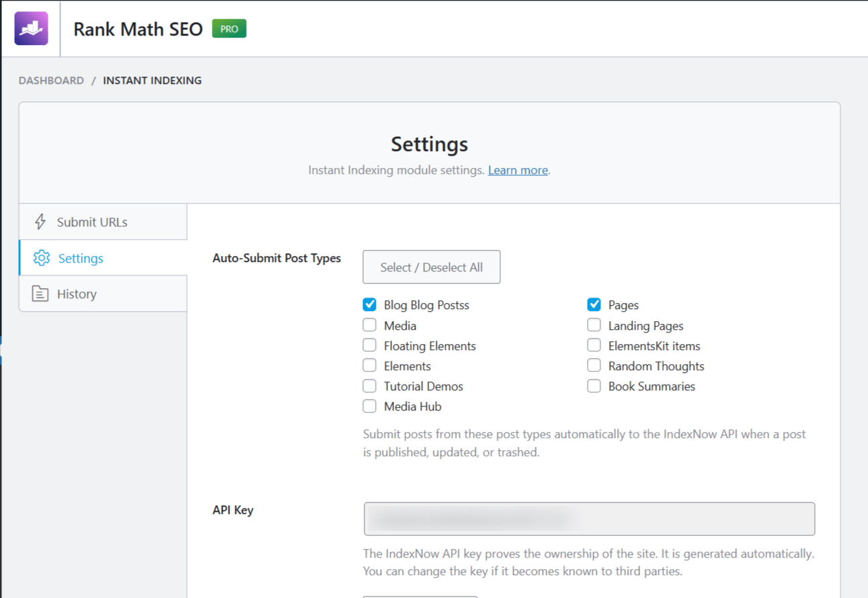Enable Floating Elements checkbox
This screenshot has height=598, width=868.
point(369,345)
